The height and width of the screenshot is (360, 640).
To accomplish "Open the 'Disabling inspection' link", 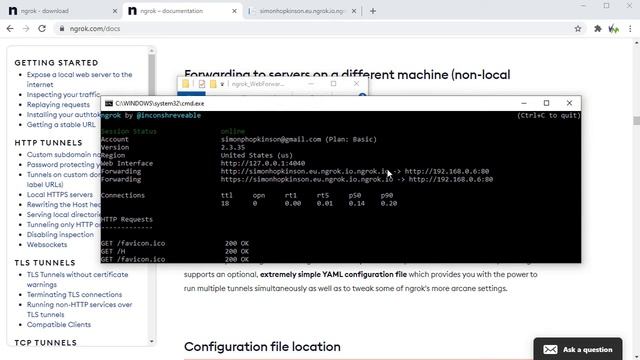I will click(x=60, y=235).
